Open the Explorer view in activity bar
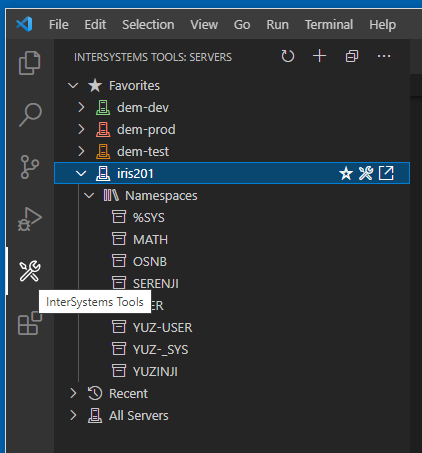This screenshot has width=422, height=453. click(30, 63)
